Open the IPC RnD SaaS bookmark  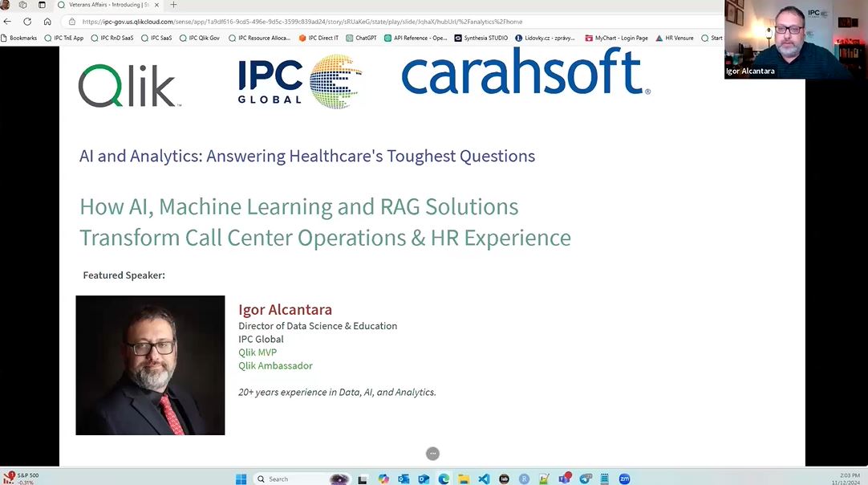tap(112, 38)
